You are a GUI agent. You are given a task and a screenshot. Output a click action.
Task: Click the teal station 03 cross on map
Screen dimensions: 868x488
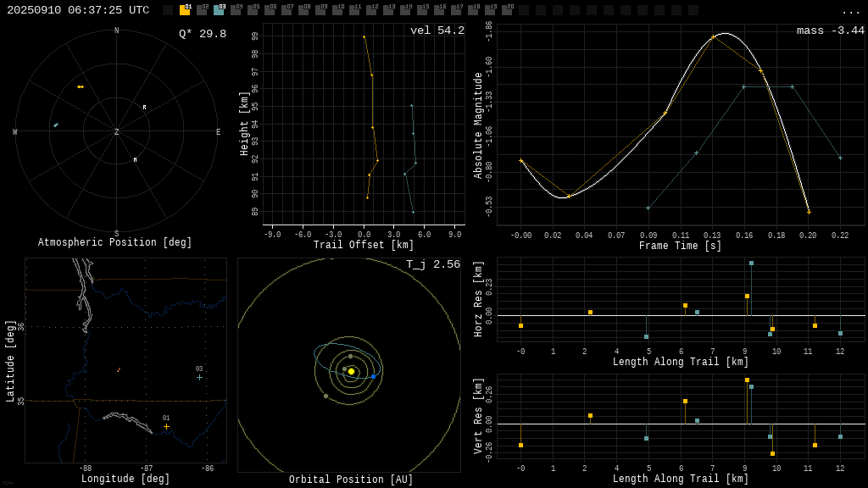[x=200, y=377]
